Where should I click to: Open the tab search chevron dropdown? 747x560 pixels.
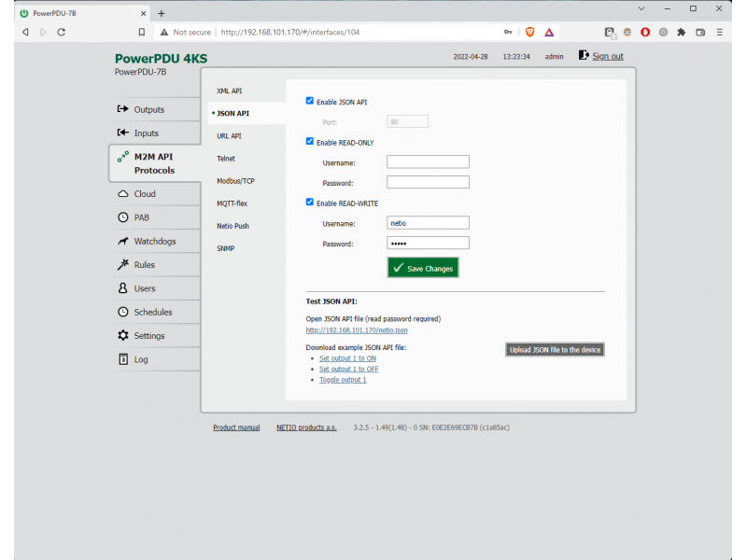tap(641, 8)
